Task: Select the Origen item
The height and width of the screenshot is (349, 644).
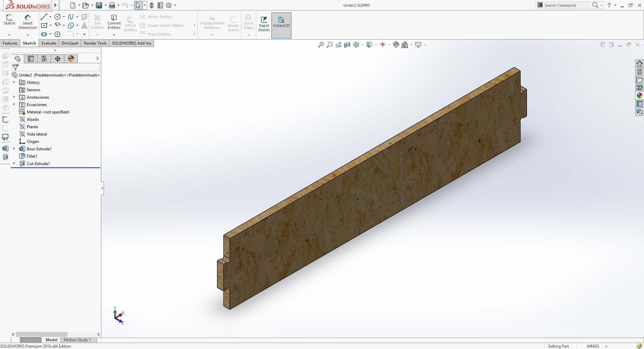Action: (33, 142)
